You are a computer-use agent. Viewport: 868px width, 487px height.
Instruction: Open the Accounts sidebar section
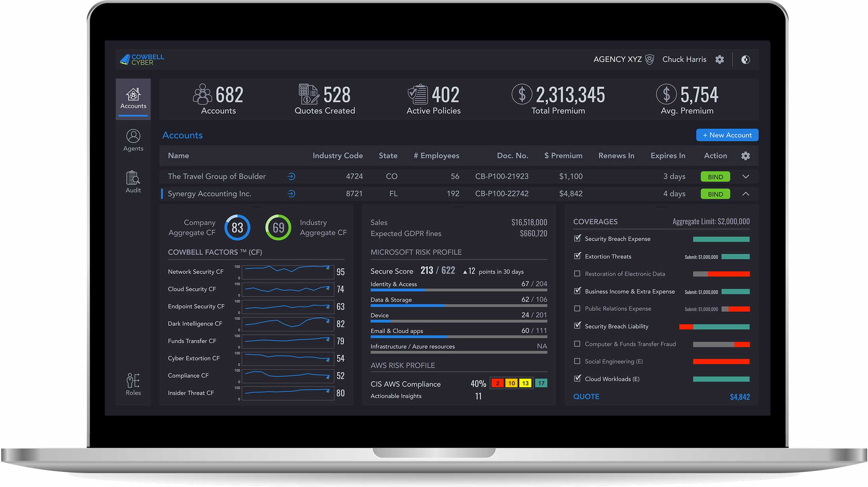[133, 98]
